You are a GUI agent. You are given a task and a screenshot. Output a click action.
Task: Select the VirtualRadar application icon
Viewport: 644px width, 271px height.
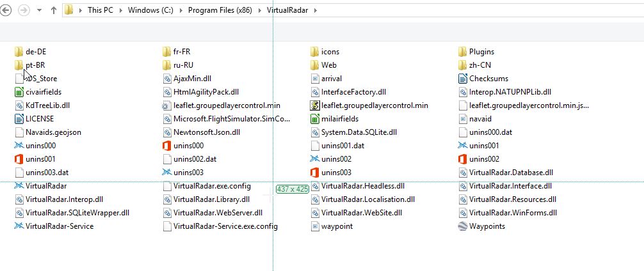pyautogui.click(x=19, y=186)
